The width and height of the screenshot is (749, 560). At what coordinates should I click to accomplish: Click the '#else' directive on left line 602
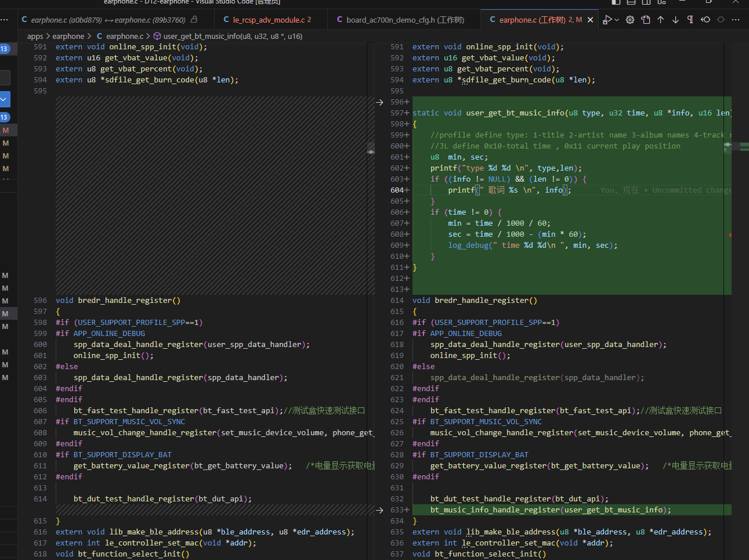point(67,367)
